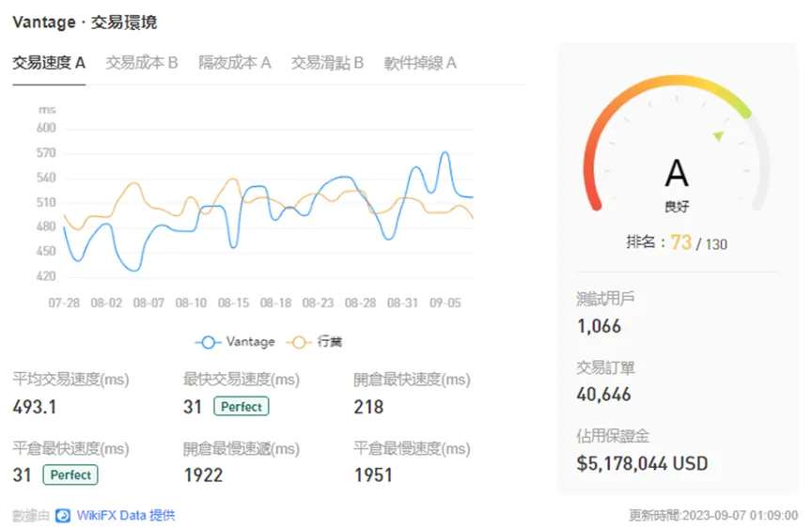Click the green gauge pointer marker

pos(718,136)
